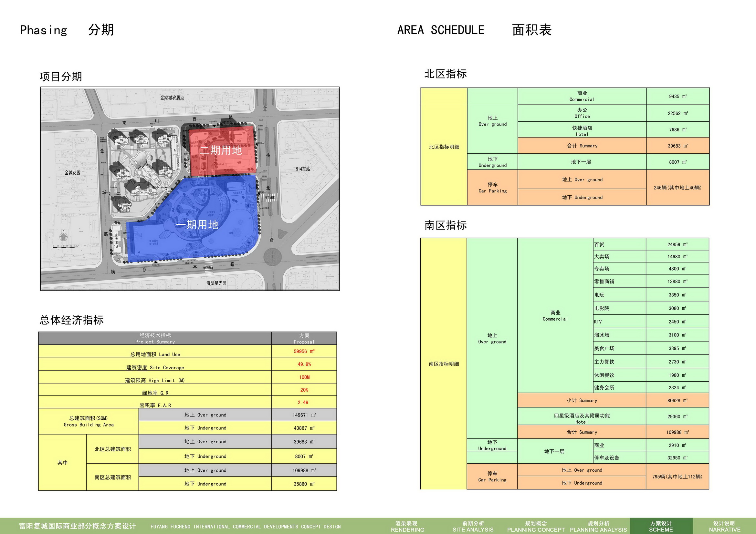The height and width of the screenshot is (534, 756).
Task: Select the 2.49 F.A.R value
Action: pos(303,402)
